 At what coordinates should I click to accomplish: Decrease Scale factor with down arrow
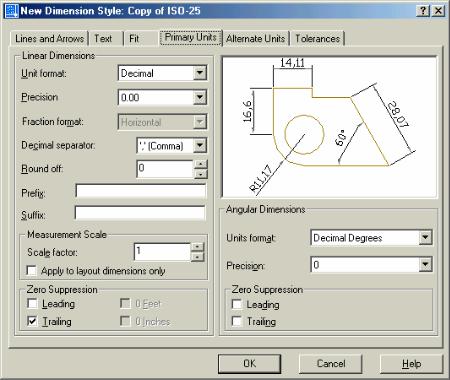click(x=198, y=256)
